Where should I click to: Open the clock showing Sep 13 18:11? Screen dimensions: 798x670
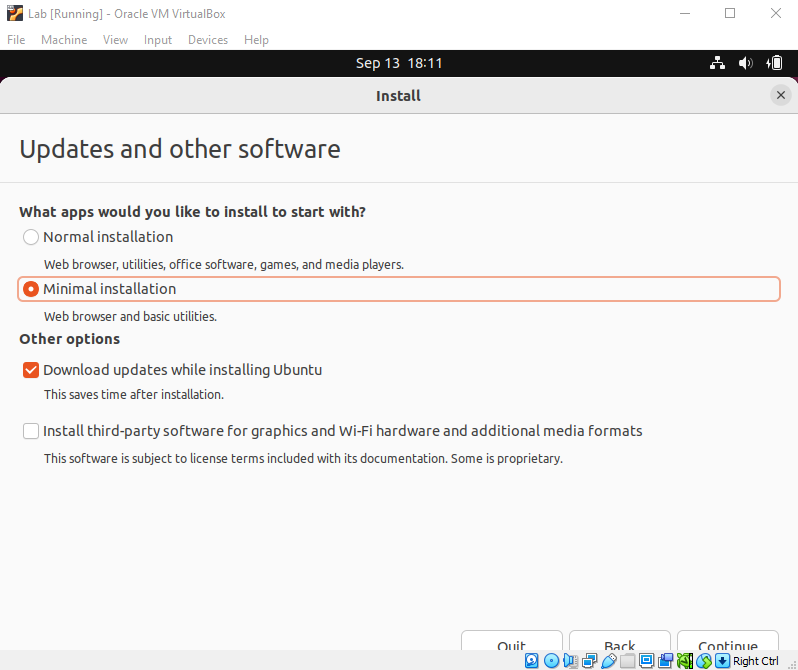click(x=399, y=63)
